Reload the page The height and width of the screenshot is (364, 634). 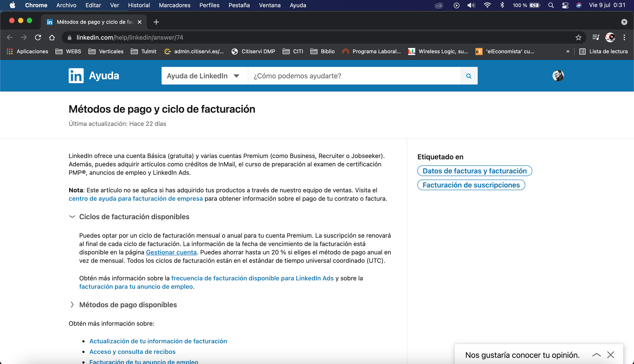38,37
